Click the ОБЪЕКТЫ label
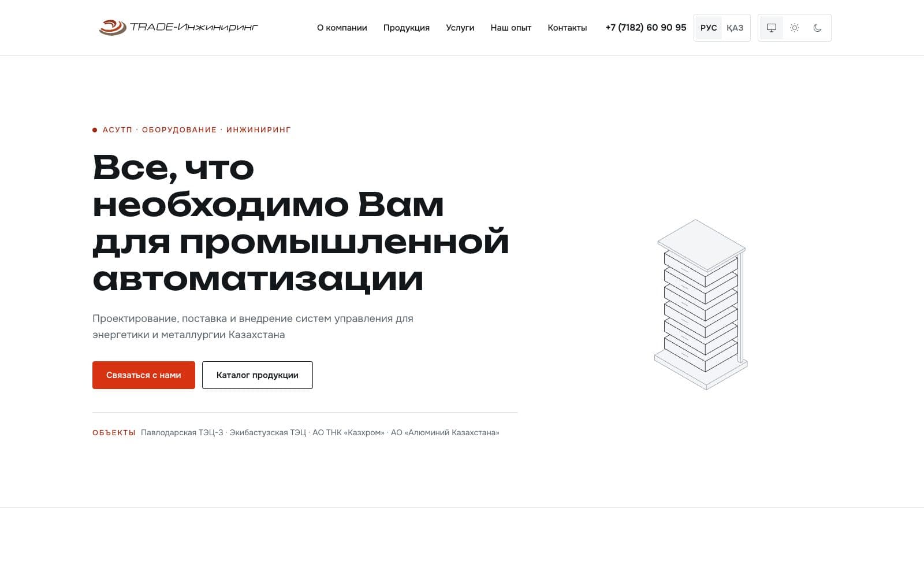The image size is (924, 578). 114,432
